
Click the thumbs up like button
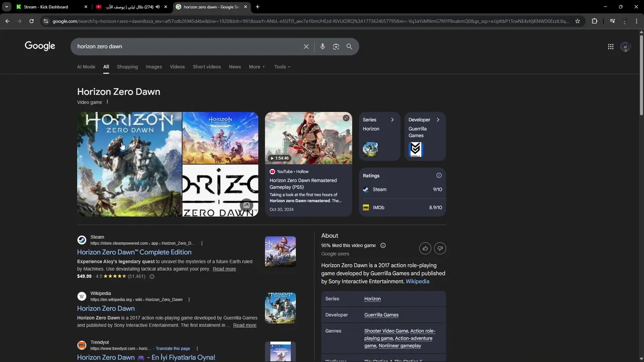click(425, 248)
